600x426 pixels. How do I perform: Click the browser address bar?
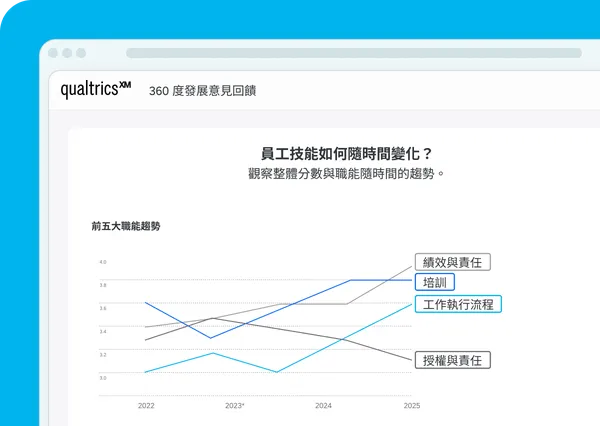coord(354,53)
